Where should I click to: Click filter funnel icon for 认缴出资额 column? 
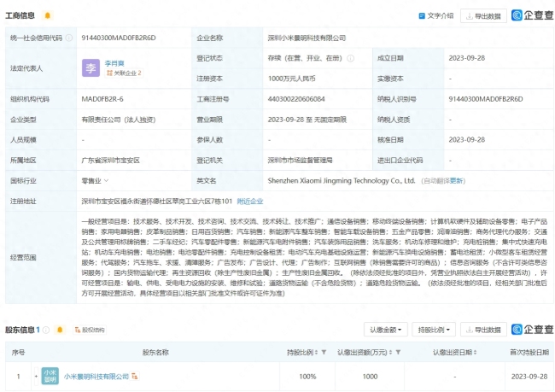398,353
